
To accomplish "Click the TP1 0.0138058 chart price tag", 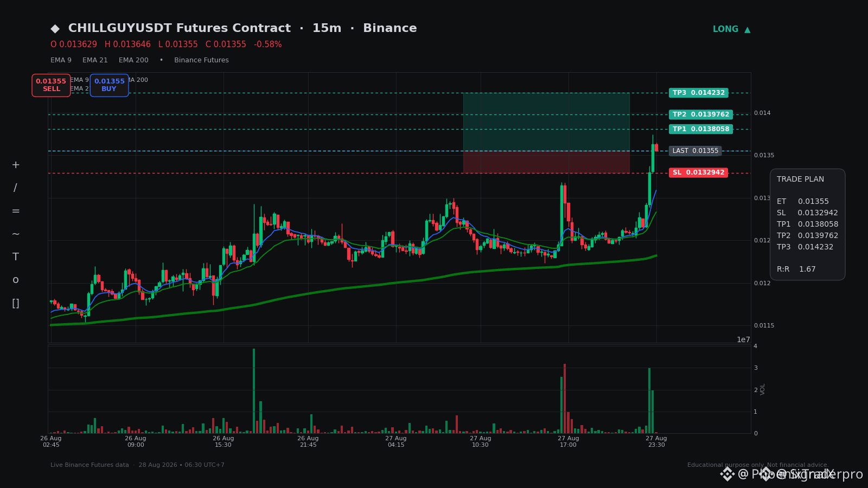I will pos(701,129).
